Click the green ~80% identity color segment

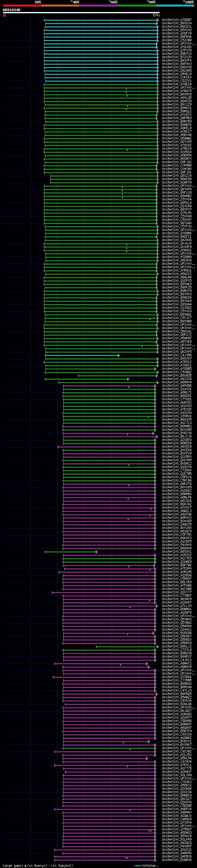coord(137,6)
